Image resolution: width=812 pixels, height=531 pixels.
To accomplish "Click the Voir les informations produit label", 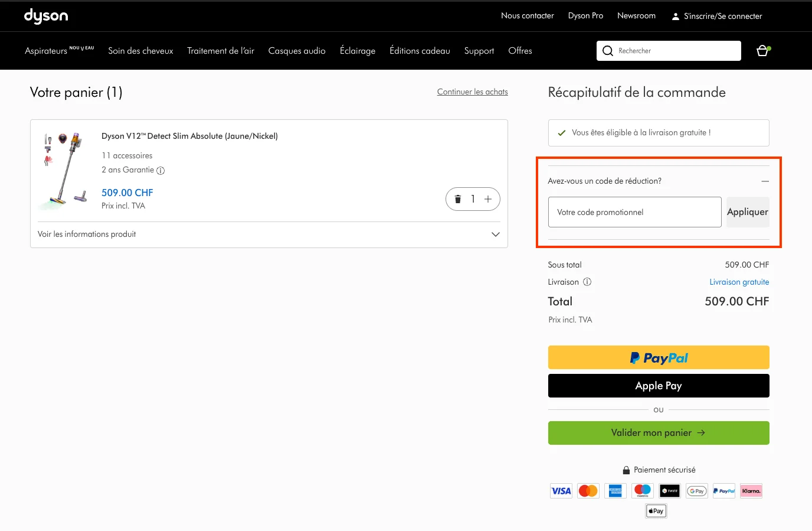I will tap(87, 234).
